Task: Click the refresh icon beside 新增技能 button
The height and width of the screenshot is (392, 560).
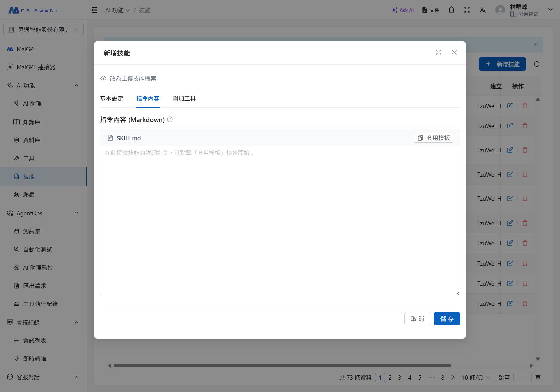Action: click(x=536, y=64)
